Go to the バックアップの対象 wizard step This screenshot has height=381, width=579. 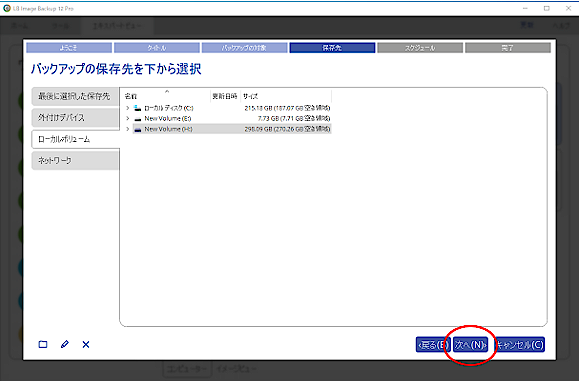click(x=244, y=48)
